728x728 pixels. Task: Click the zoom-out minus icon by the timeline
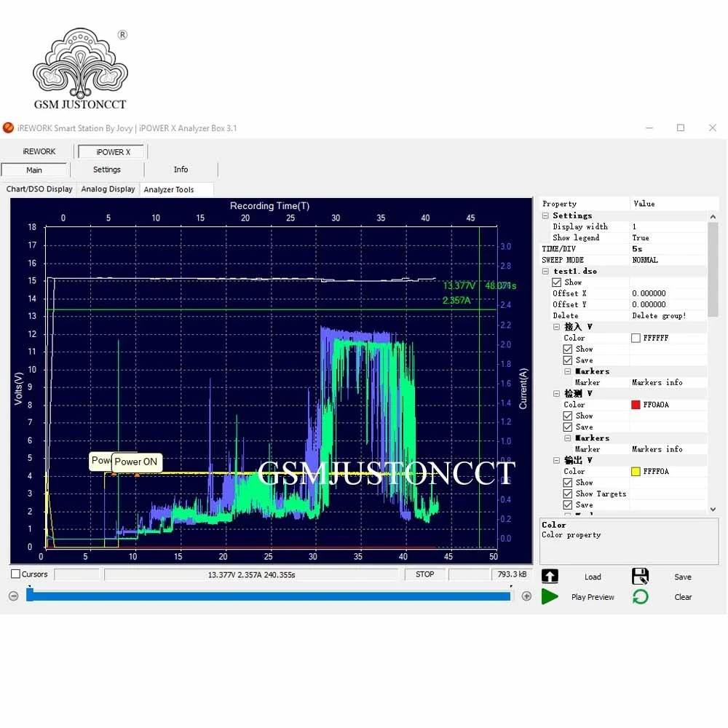point(13,596)
